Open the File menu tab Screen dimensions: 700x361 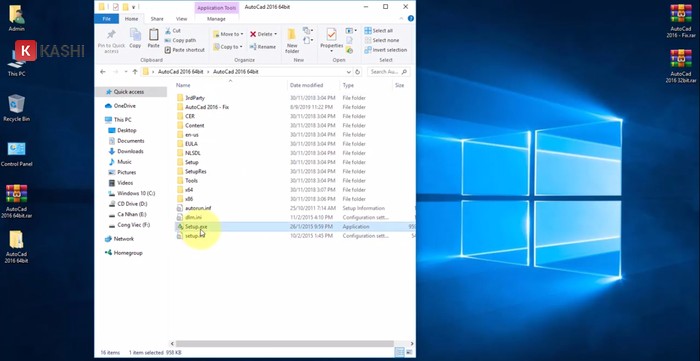tap(107, 19)
